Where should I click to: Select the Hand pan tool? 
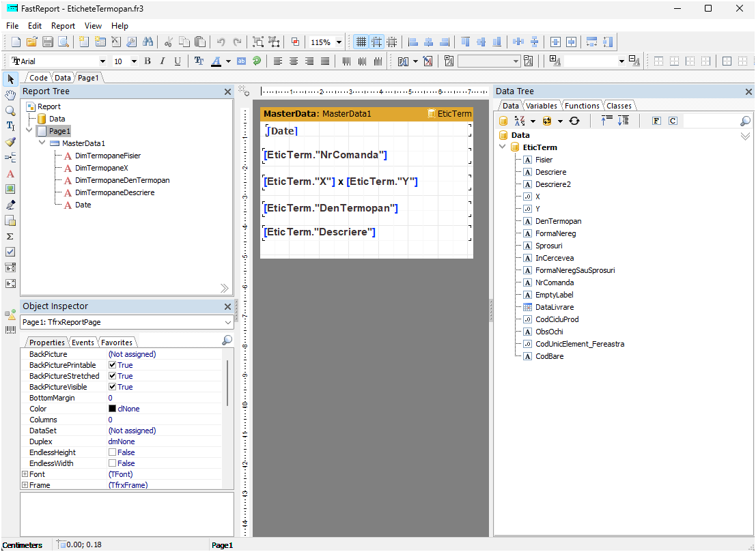click(x=10, y=94)
